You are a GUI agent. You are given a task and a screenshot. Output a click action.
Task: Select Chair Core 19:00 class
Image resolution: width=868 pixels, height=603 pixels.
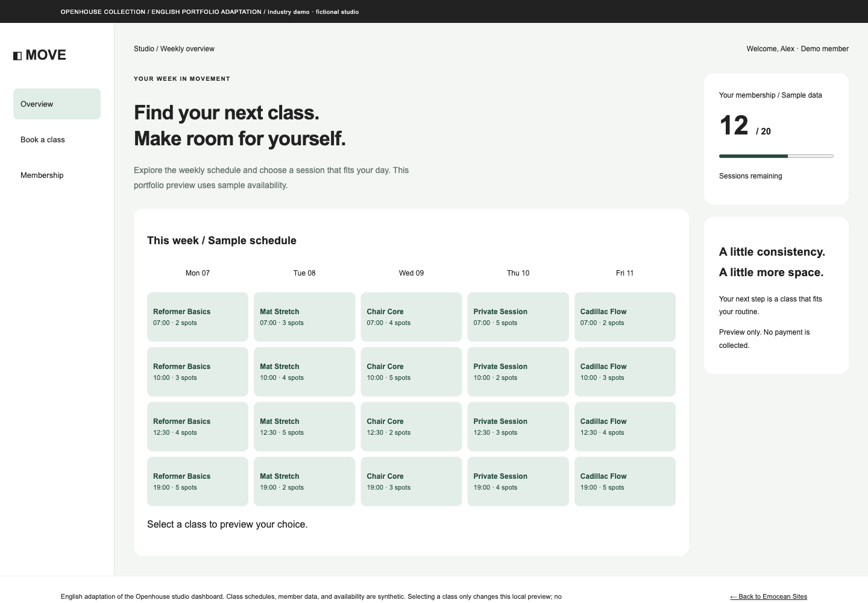pos(411,482)
